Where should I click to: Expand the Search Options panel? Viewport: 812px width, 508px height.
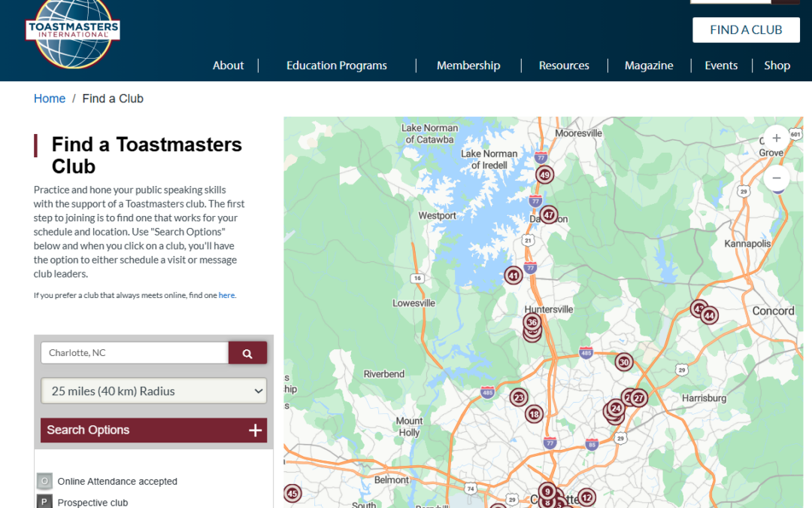pos(153,430)
